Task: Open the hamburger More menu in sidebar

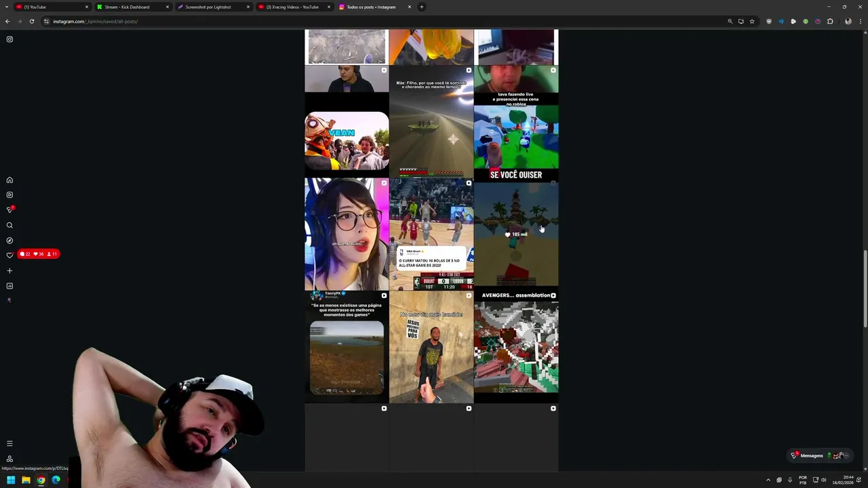Action: (x=9, y=443)
